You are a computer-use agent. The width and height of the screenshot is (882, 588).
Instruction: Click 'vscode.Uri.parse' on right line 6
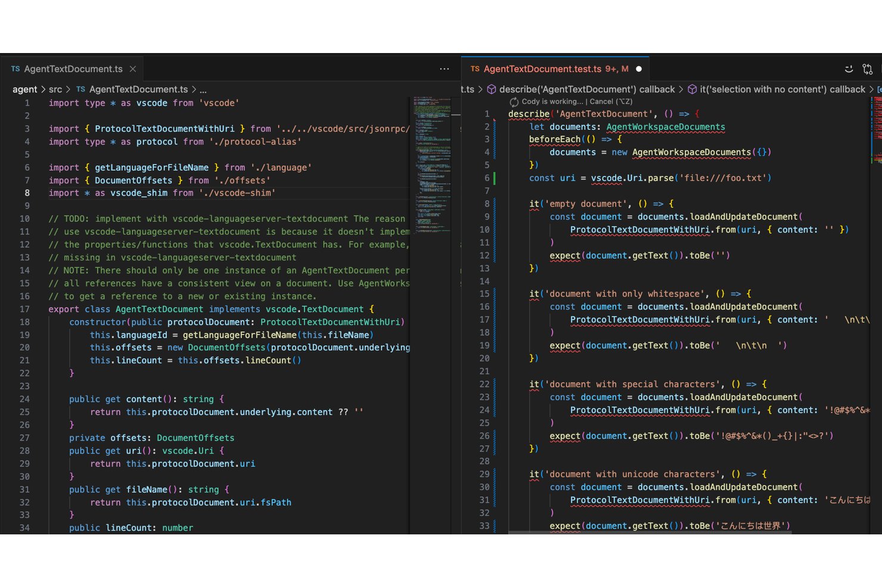point(632,178)
